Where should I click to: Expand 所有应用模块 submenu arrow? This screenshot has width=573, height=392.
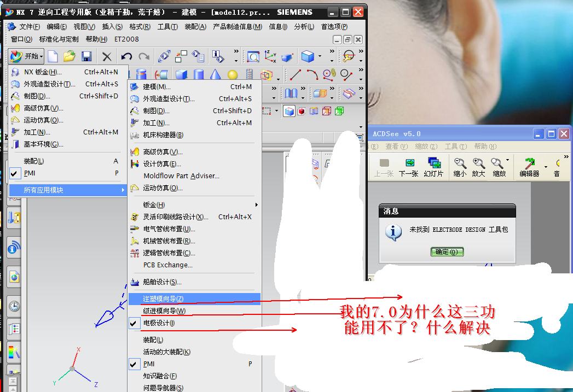(x=123, y=190)
